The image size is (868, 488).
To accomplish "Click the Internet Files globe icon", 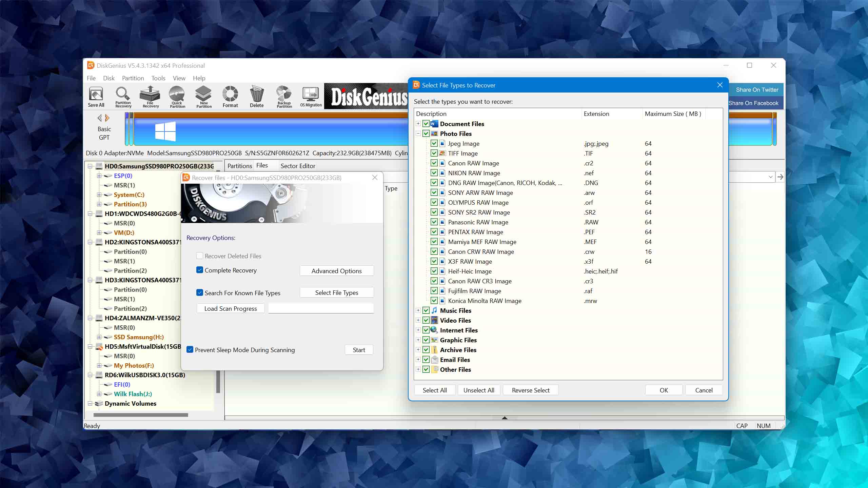I will click(434, 330).
